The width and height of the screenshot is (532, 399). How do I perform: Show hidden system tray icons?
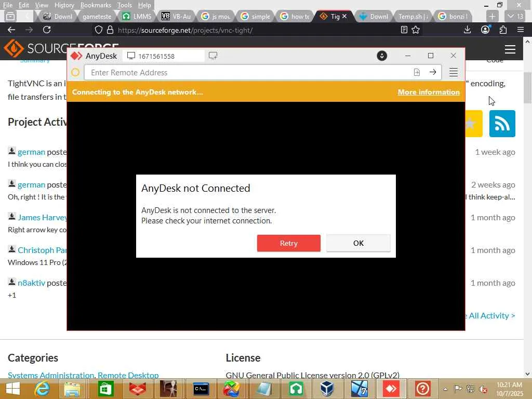(x=445, y=389)
